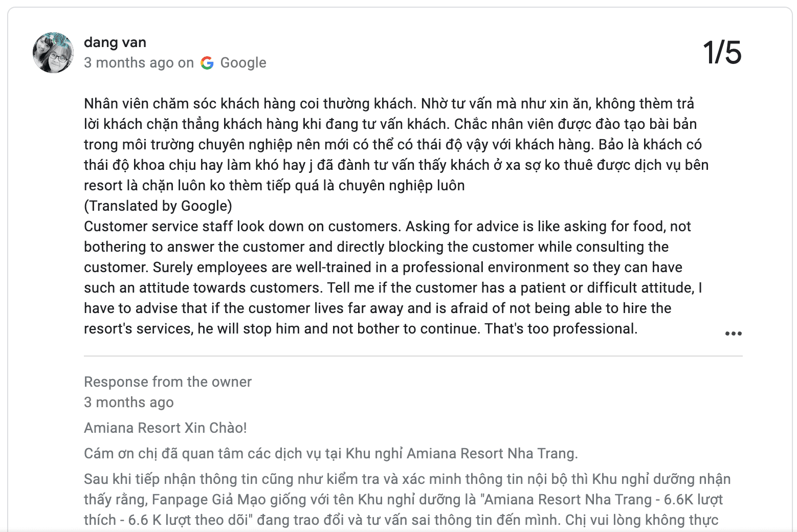
Task: Click the English translation starting 'Customer service staff'
Action: tap(387, 227)
